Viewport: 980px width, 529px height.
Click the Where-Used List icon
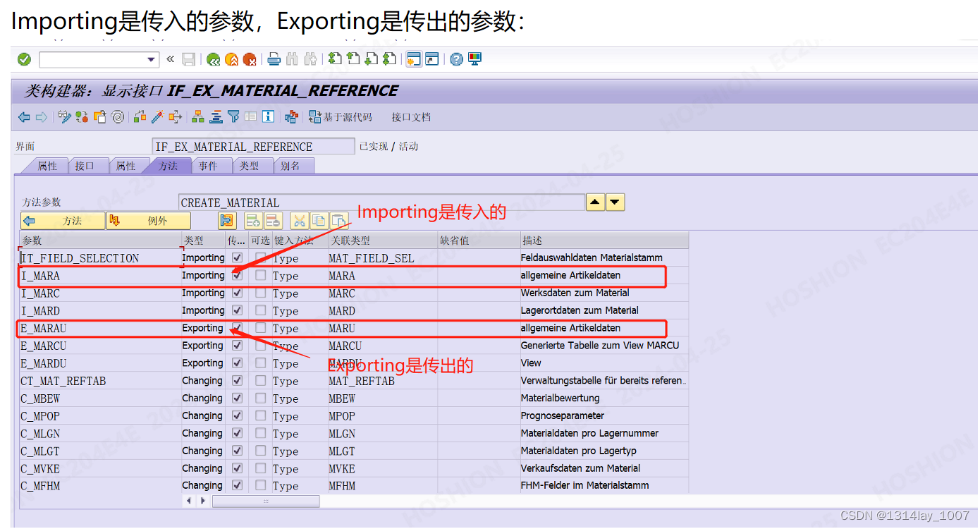click(x=175, y=117)
